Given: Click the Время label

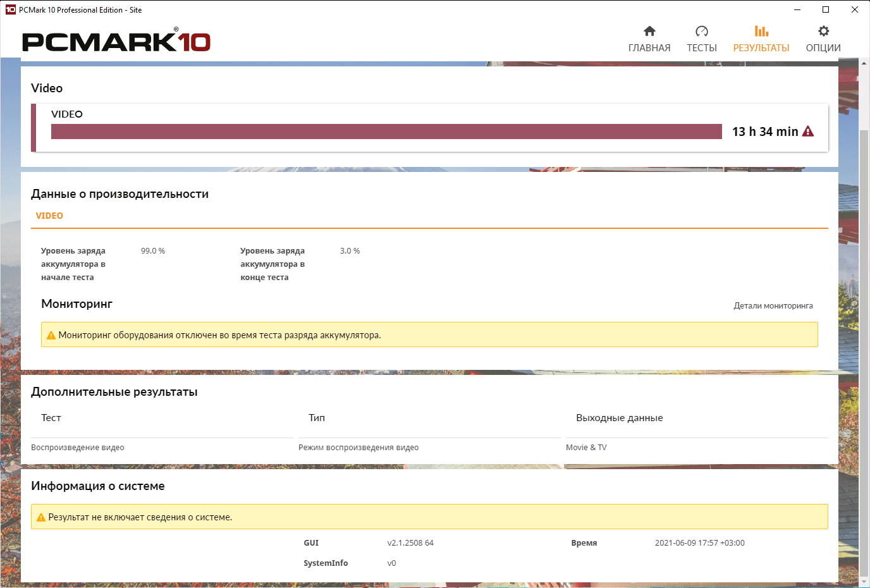Looking at the screenshot, I should [x=584, y=543].
